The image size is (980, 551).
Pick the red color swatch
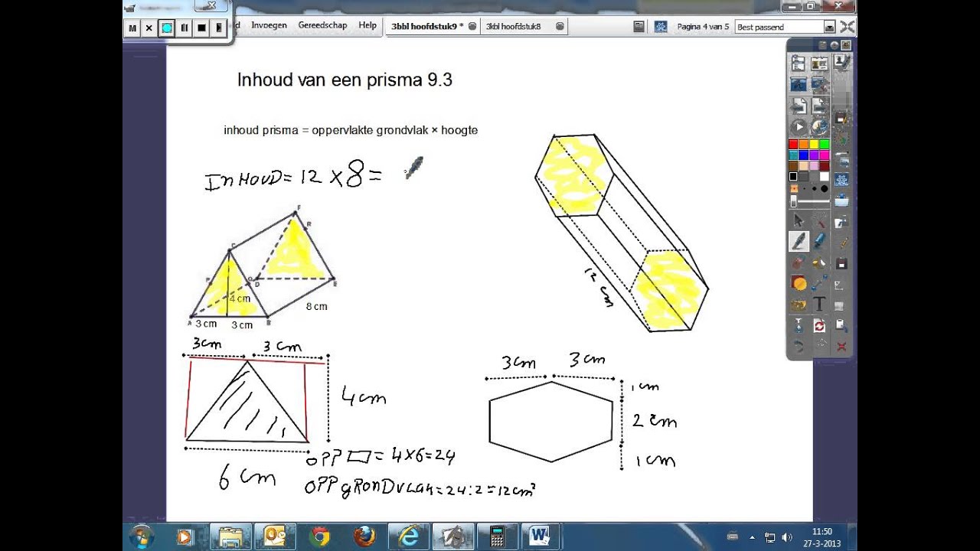click(793, 144)
